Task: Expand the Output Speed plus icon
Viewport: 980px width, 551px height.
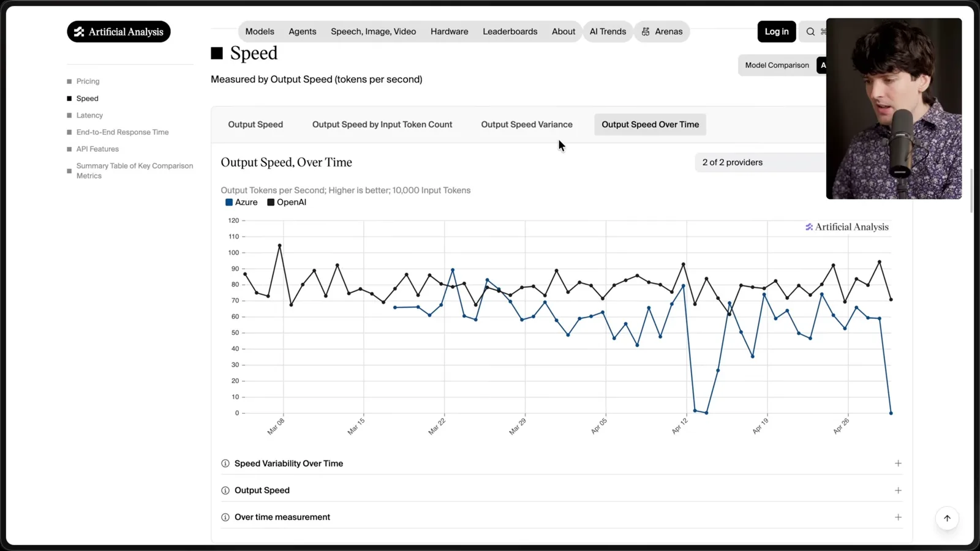Action: tap(898, 490)
